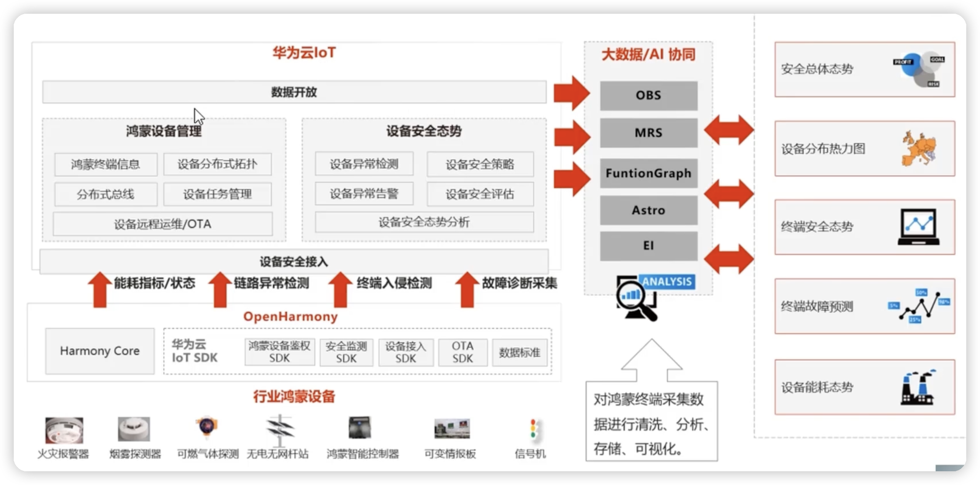
Task: Click the orange heat map icon
Action: (x=920, y=149)
